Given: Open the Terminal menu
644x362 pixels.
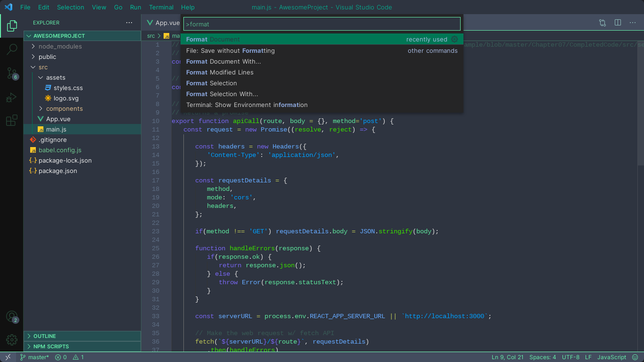Looking at the screenshot, I should pos(161,7).
